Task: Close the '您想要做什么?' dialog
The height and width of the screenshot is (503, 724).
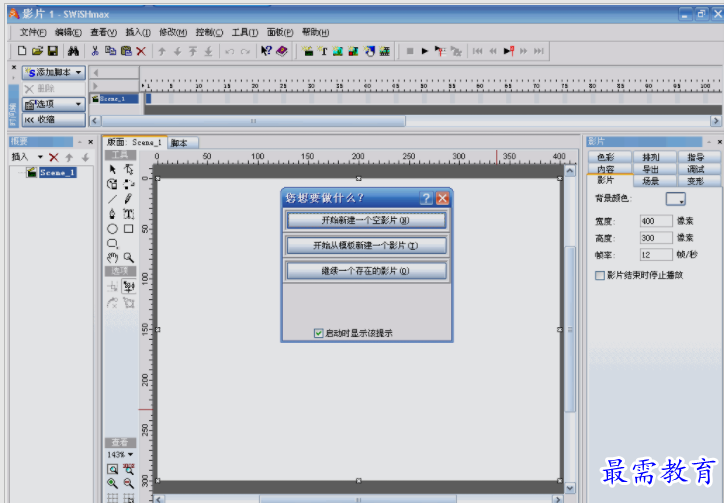Action: tap(442, 198)
